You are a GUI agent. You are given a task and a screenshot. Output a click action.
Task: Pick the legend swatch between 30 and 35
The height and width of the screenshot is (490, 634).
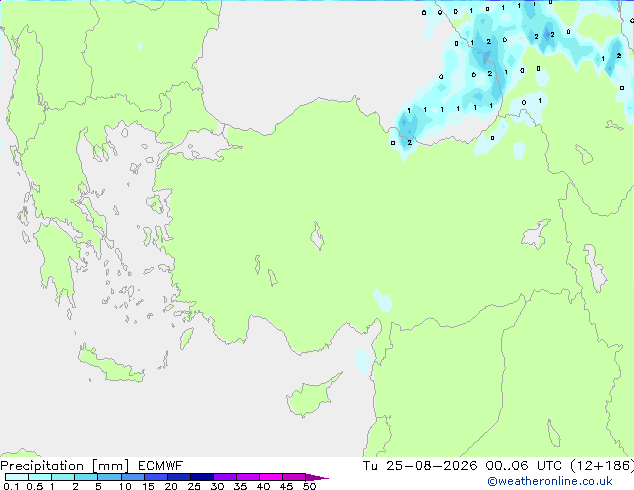pos(224,477)
